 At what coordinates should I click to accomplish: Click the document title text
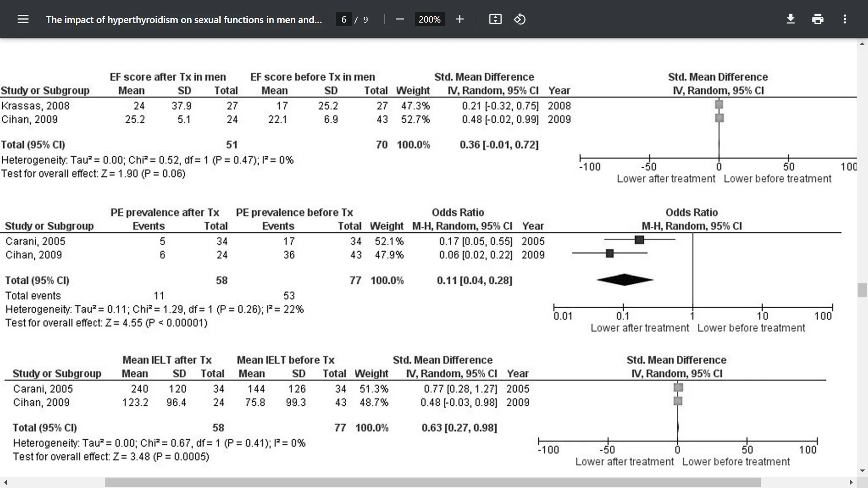184,19
